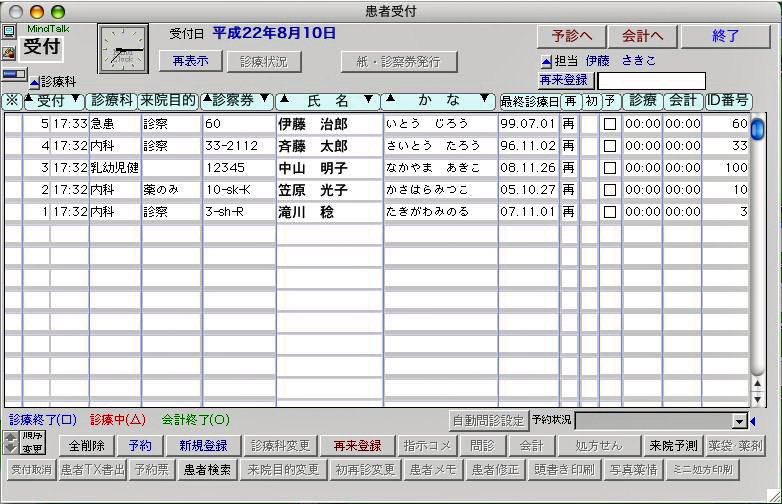Toggle 予 checkbox for 滝川 稔
The width and height of the screenshot is (782, 504).
point(609,212)
